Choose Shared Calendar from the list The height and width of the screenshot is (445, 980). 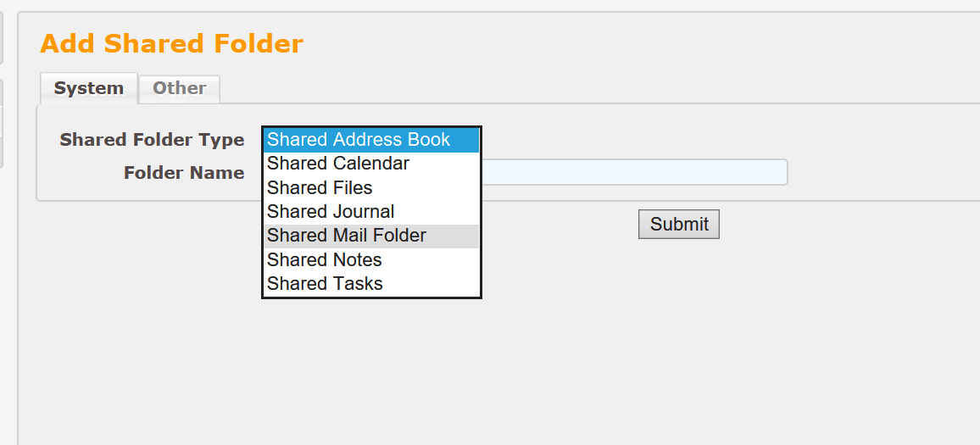click(338, 164)
